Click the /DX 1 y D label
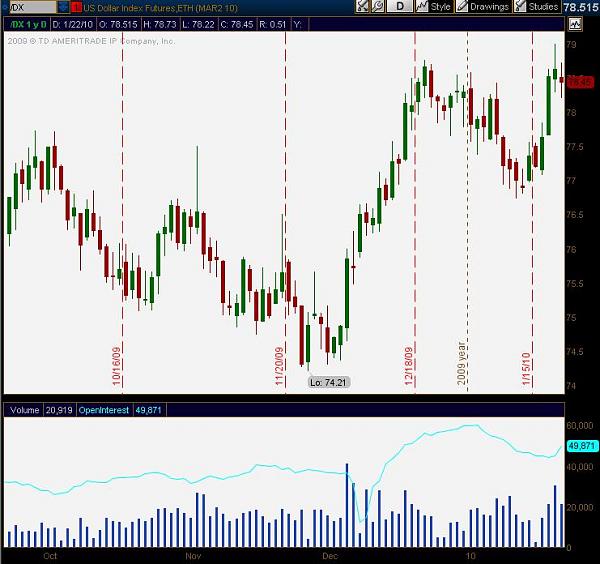Screen dimensions: 600x564 tap(28, 25)
